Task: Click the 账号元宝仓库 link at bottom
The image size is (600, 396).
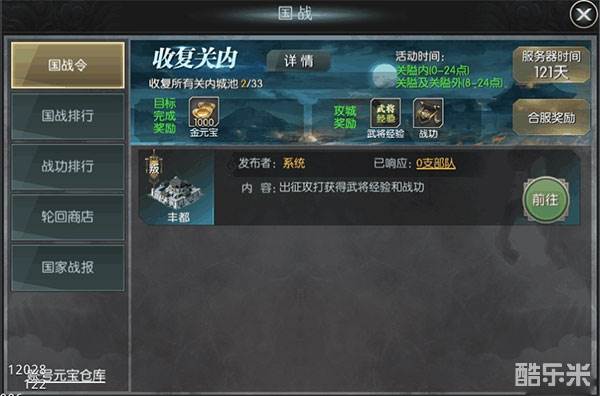Action: click(x=66, y=376)
